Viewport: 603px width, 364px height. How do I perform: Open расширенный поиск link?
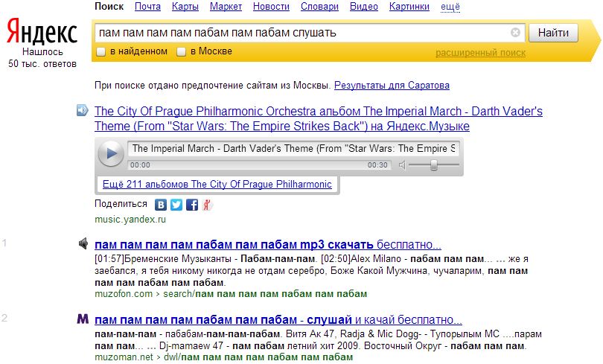coord(480,53)
